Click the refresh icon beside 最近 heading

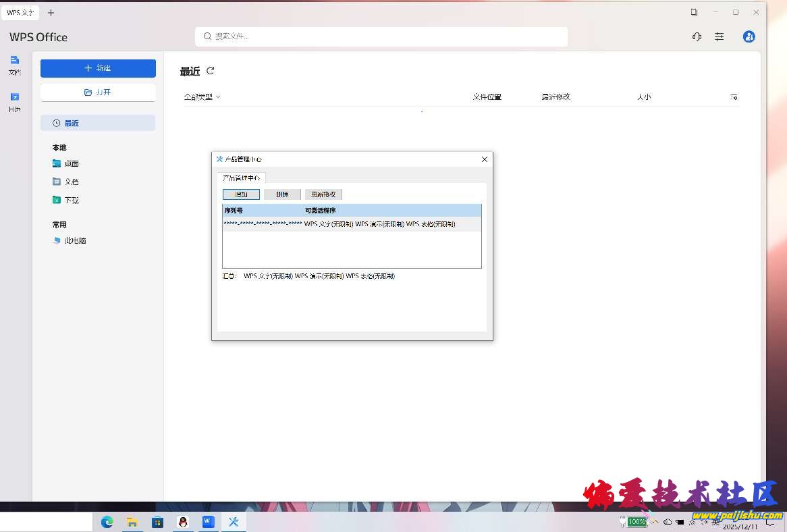tap(211, 71)
